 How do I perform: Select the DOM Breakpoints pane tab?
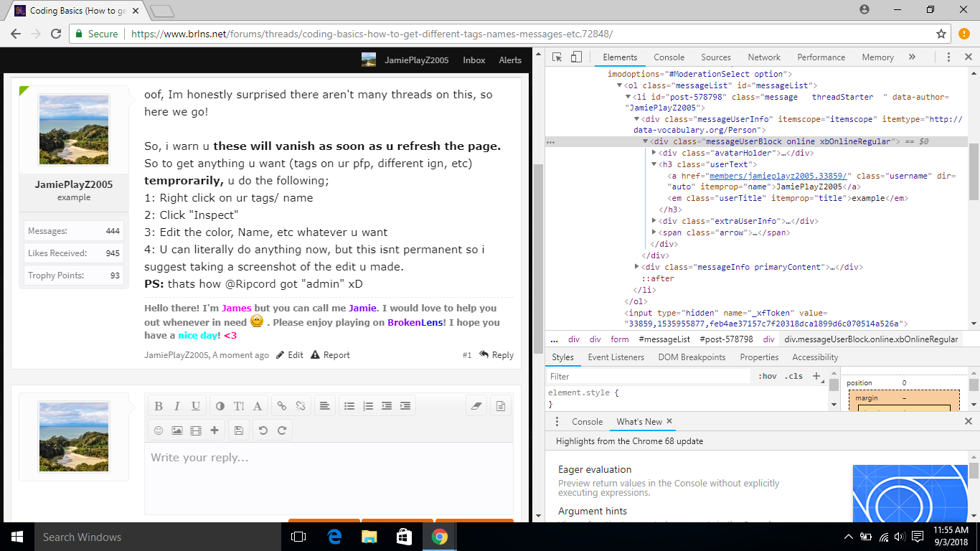pyautogui.click(x=692, y=357)
